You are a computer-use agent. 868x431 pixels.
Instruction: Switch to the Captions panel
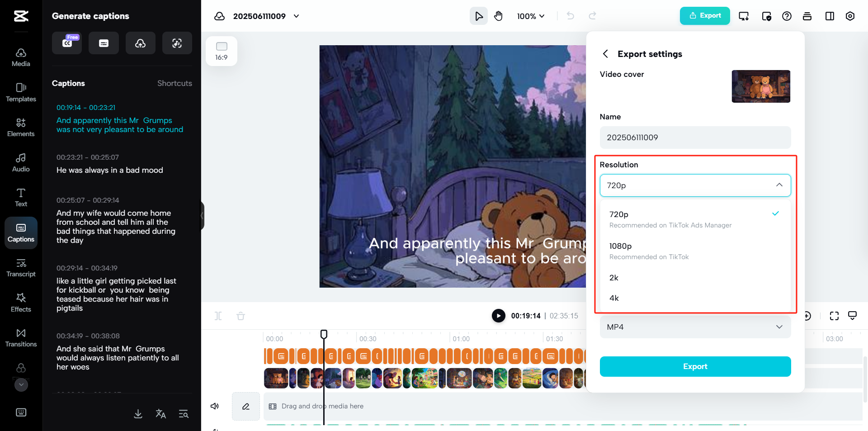tap(21, 233)
